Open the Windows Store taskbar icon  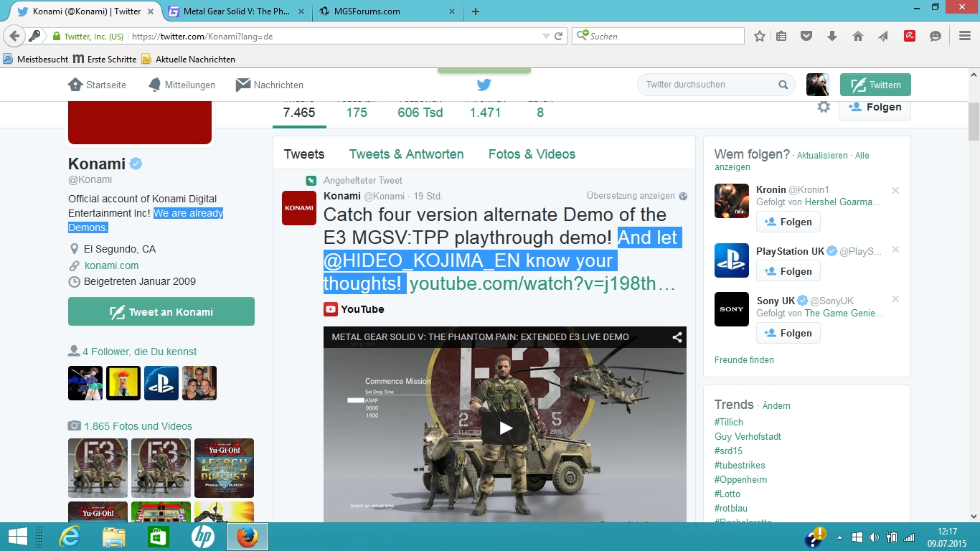pyautogui.click(x=159, y=537)
